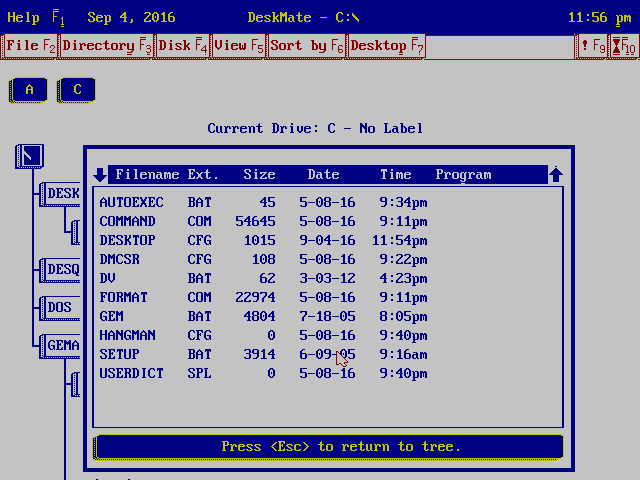
Task: Click 'Current Drive: C - No Label' text
Action: pyautogui.click(x=315, y=129)
